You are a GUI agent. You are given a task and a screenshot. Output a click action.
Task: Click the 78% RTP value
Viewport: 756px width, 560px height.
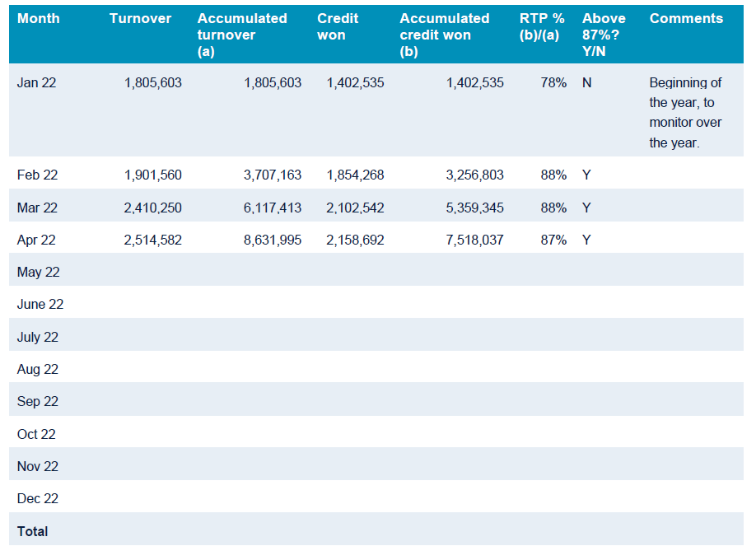coord(553,83)
